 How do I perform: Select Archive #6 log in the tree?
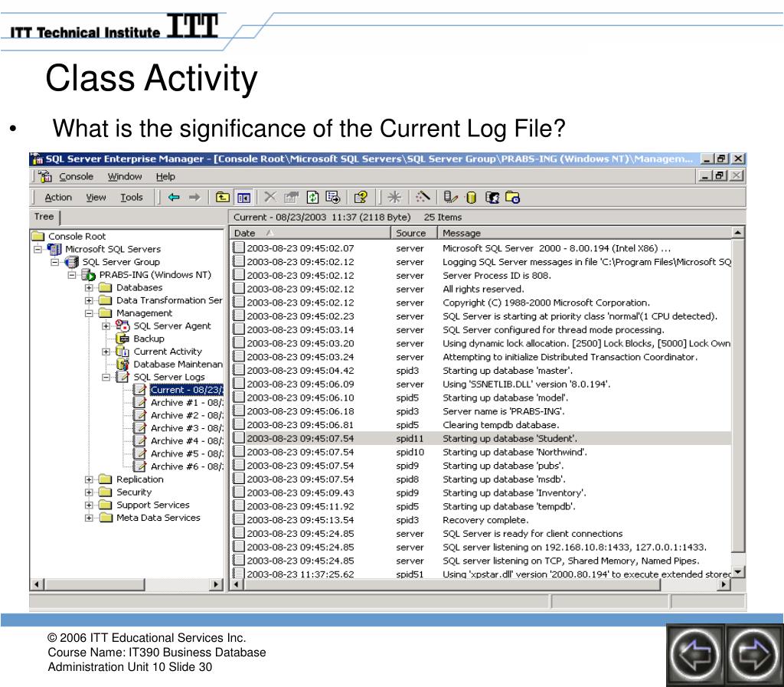tap(187, 466)
